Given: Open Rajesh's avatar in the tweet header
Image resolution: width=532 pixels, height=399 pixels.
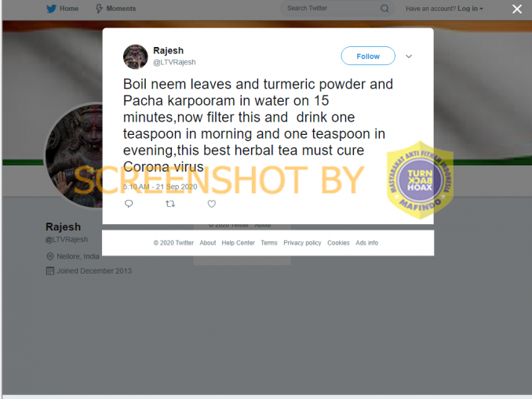Looking at the screenshot, I should [x=136, y=56].
